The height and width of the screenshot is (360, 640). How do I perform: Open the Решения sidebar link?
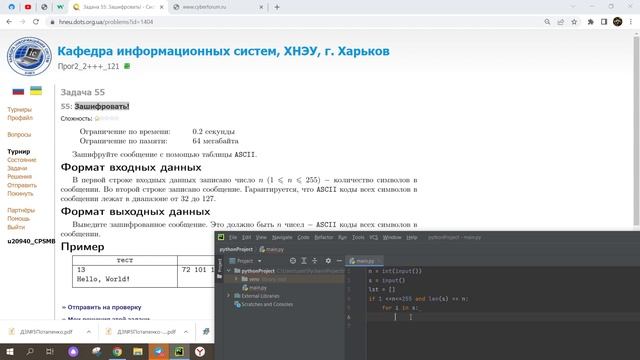coord(20,176)
